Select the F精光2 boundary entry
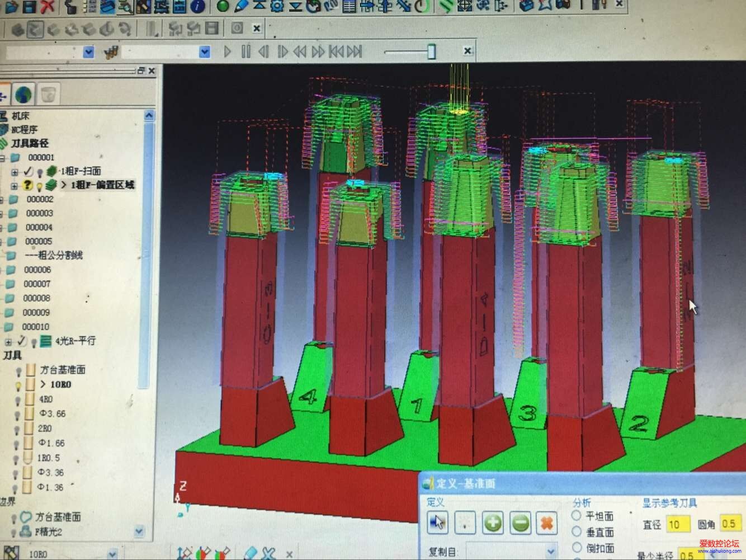Image resolution: width=746 pixels, height=560 pixels. click(x=49, y=531)
